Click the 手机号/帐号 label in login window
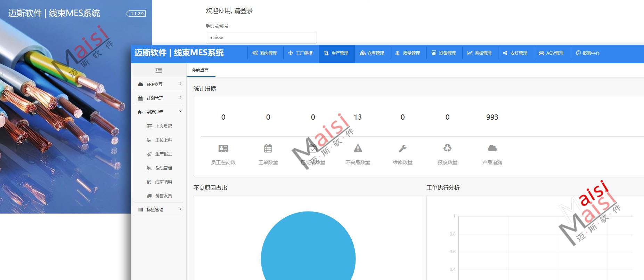 coord(217,26)
